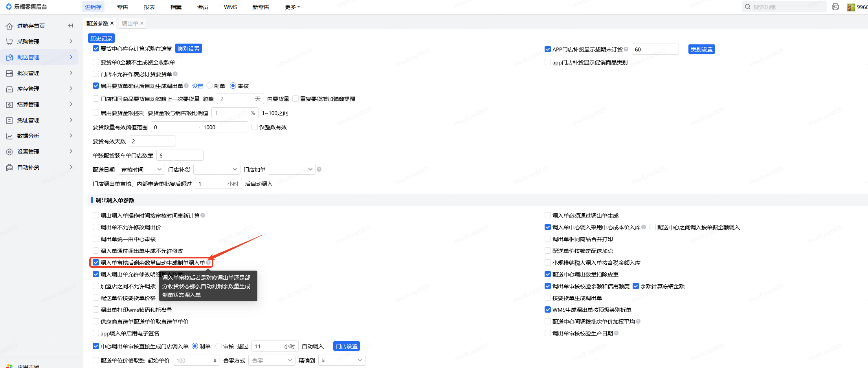
Task: Open the 配送日期 dropdown
Action: [141, 169]
